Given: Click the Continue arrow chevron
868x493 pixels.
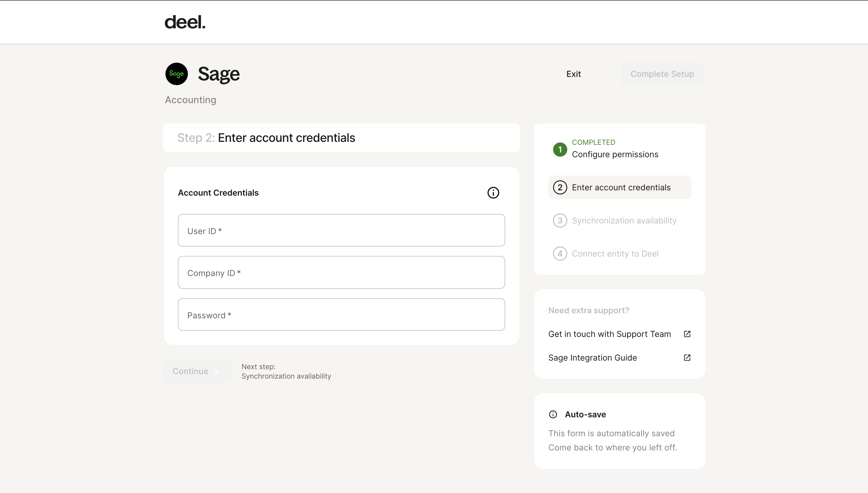Looking at the screenshot, I should click(217, 372).
